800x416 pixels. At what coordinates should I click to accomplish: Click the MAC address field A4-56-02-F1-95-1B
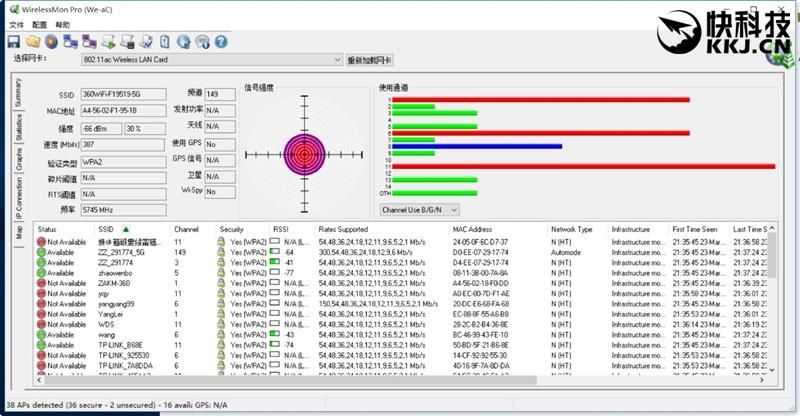pyautogui.click(x=123, y=111)
